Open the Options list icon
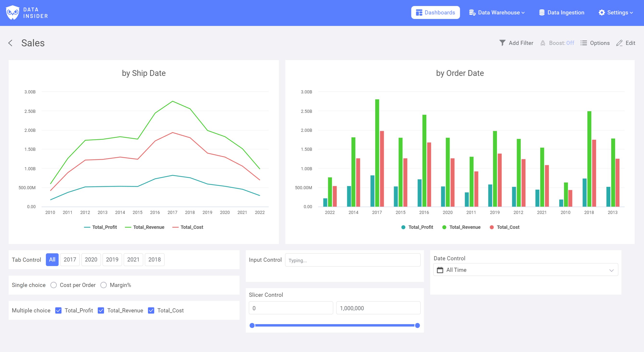 (x=583, y=43)
